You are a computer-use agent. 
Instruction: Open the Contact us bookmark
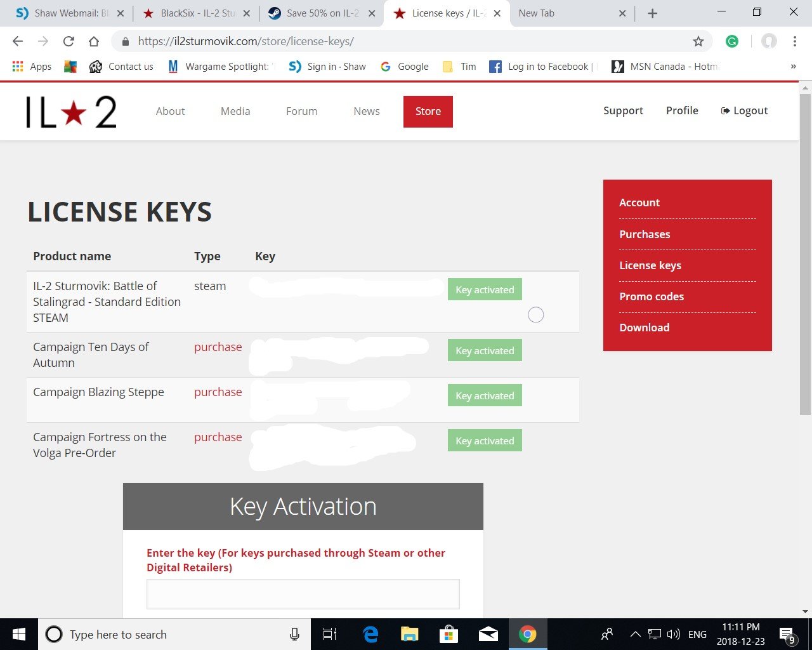pyautogui.click(x=121, y=67)
